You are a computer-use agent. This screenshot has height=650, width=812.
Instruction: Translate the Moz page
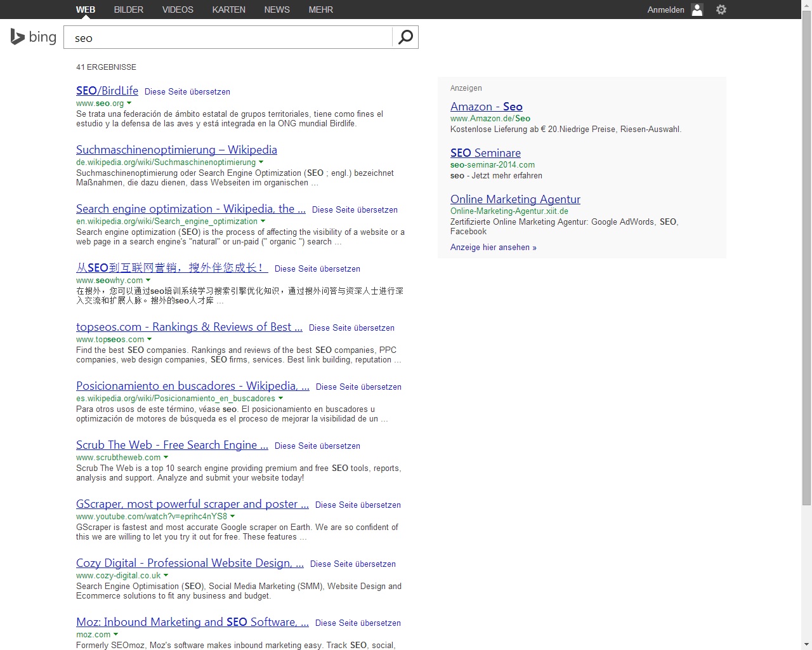coord(358,623)
